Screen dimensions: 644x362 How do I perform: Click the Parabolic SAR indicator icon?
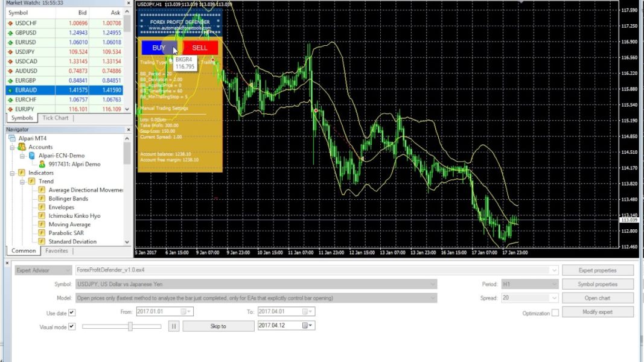(42, 233)
